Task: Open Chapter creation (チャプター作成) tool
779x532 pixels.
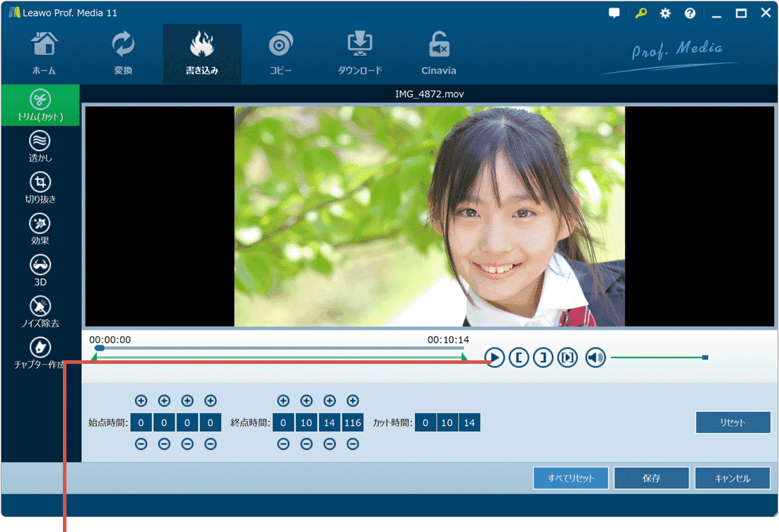Action: (40, 353)
